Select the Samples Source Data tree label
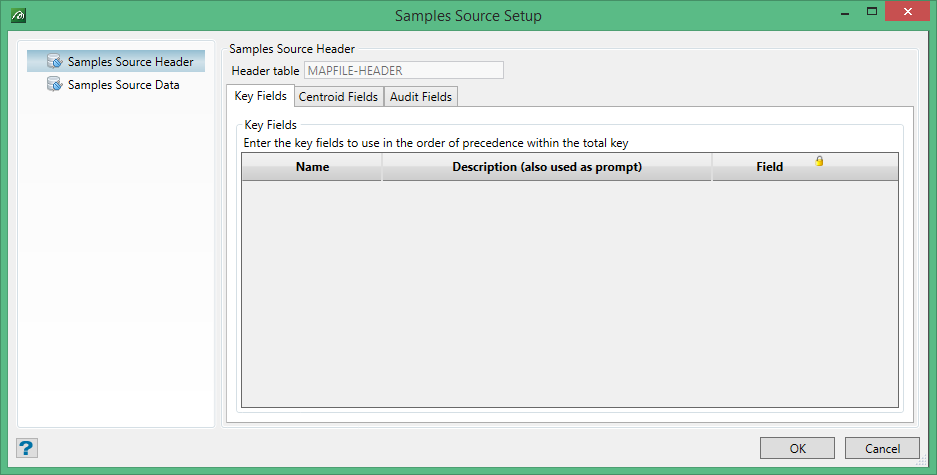The width and height of the screenshot is (937, 475). click(x=123, y=85)
